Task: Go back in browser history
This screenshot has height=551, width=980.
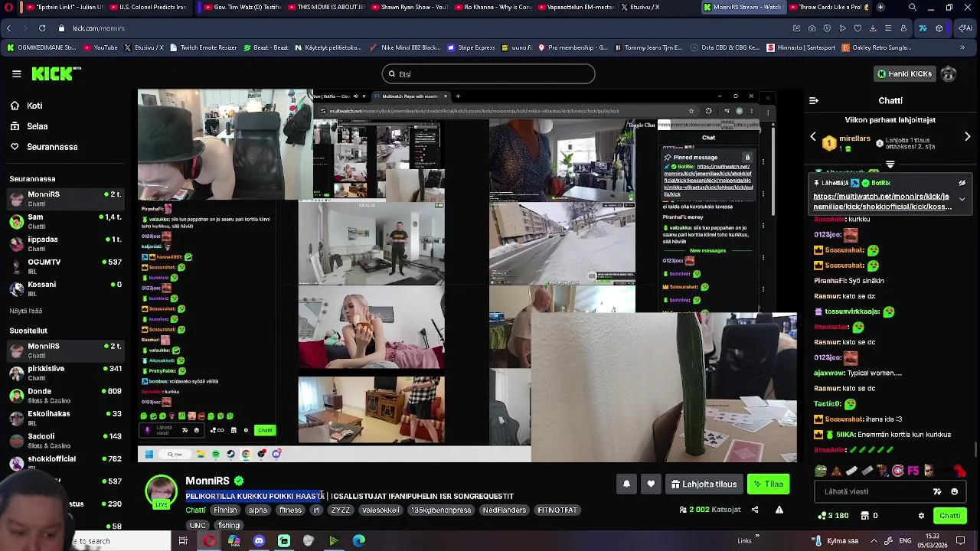Action: coord(8,28)
